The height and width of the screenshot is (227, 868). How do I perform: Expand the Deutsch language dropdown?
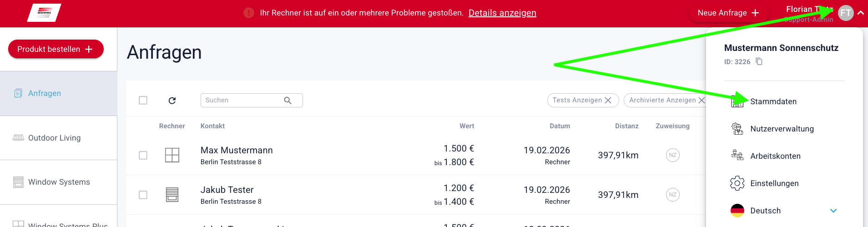(x=833, y=211)
